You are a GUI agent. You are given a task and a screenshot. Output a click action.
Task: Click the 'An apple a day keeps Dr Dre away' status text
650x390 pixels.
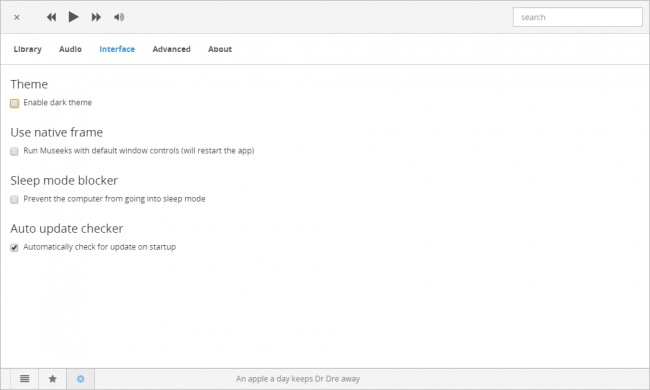point(298,378)
